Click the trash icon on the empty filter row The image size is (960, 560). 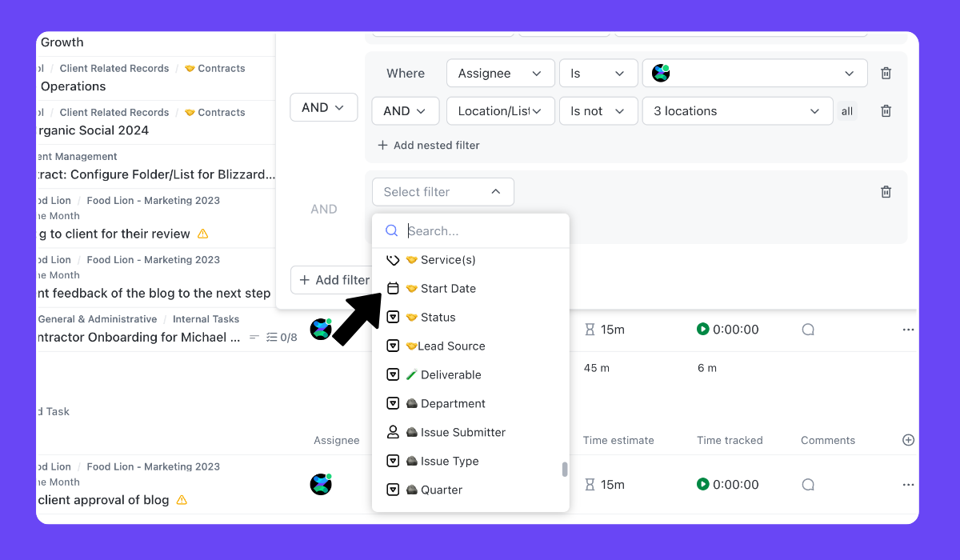(x=886, y=191)
